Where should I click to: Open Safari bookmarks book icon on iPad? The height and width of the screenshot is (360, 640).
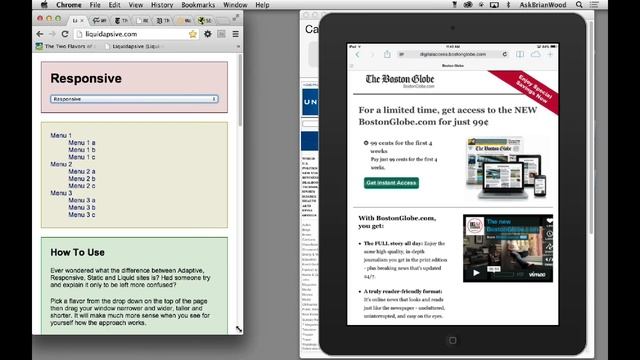520,54
